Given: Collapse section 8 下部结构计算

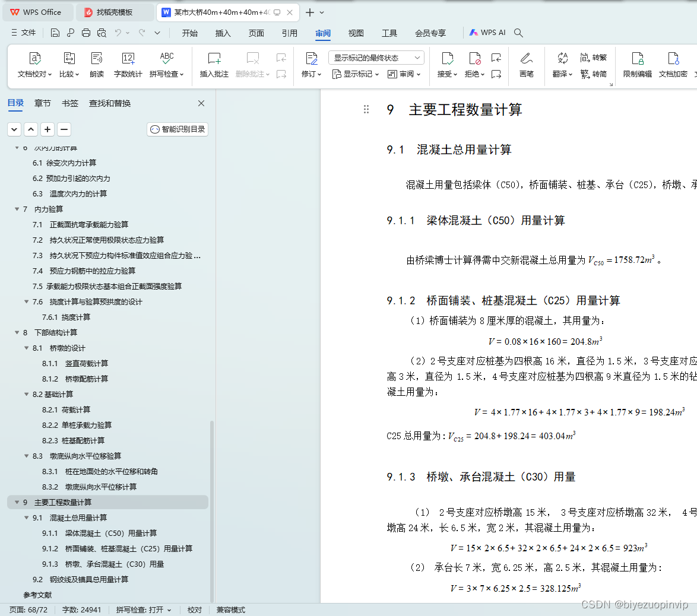Looking at the screenshot, I should coord(17,332).
